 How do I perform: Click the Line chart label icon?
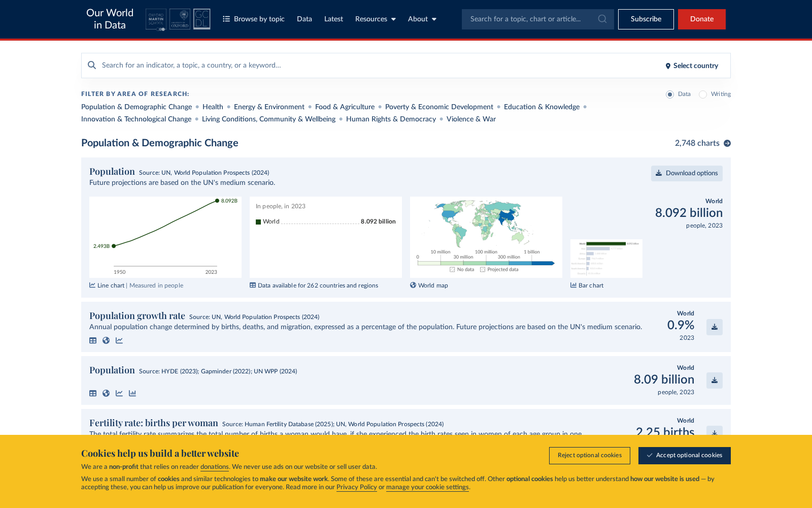click(x=92, y=285)
